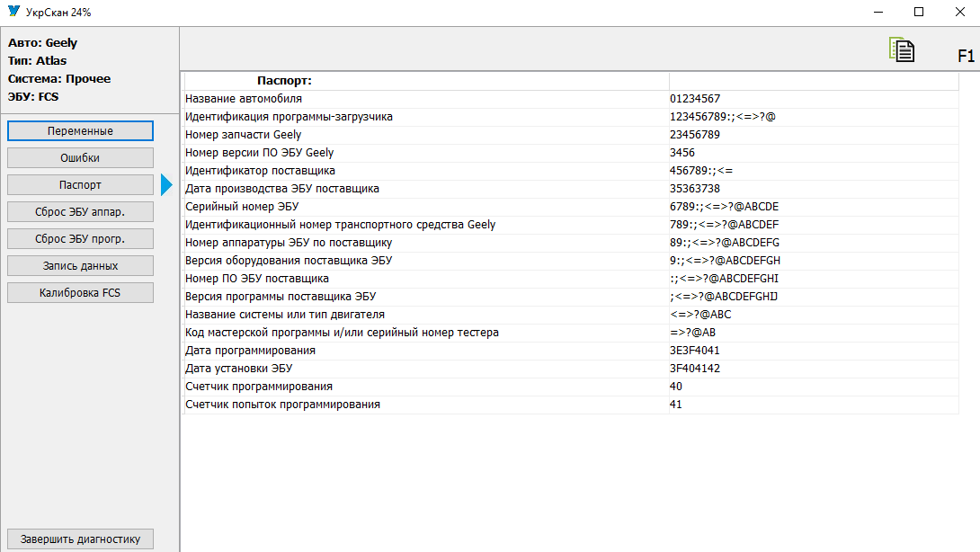Click value 3456

682,153
